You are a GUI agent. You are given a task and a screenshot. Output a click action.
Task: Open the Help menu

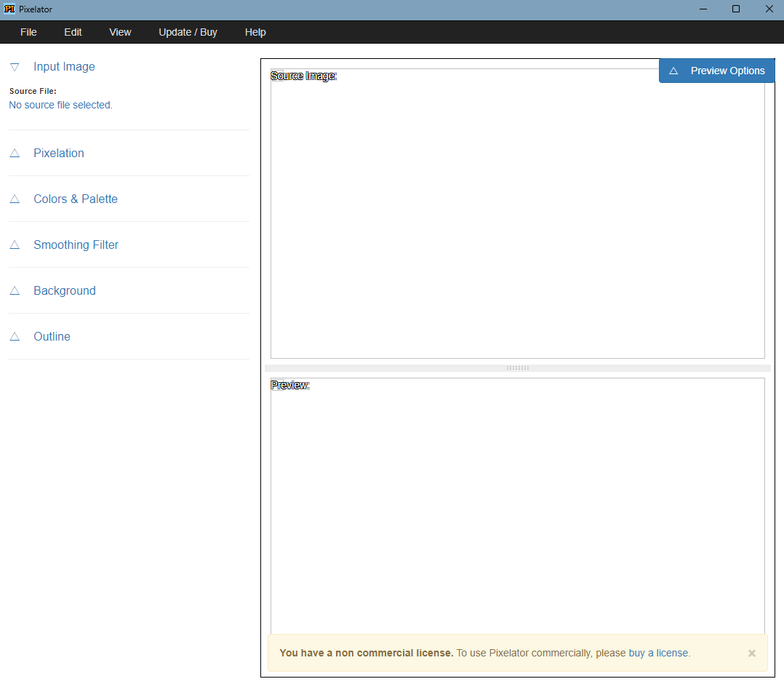[255, 32]
